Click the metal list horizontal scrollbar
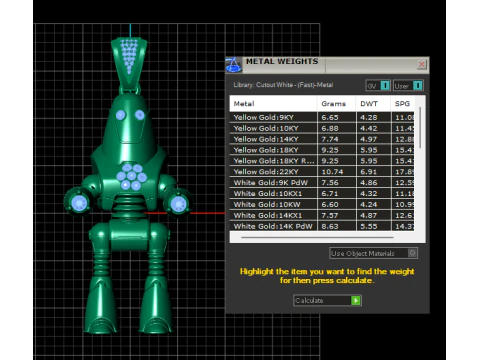 (x=317, y=237)
